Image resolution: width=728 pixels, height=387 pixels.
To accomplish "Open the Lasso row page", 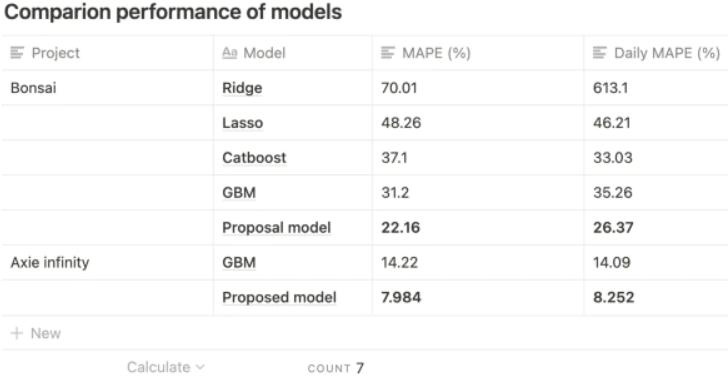I will click(243, 123).
